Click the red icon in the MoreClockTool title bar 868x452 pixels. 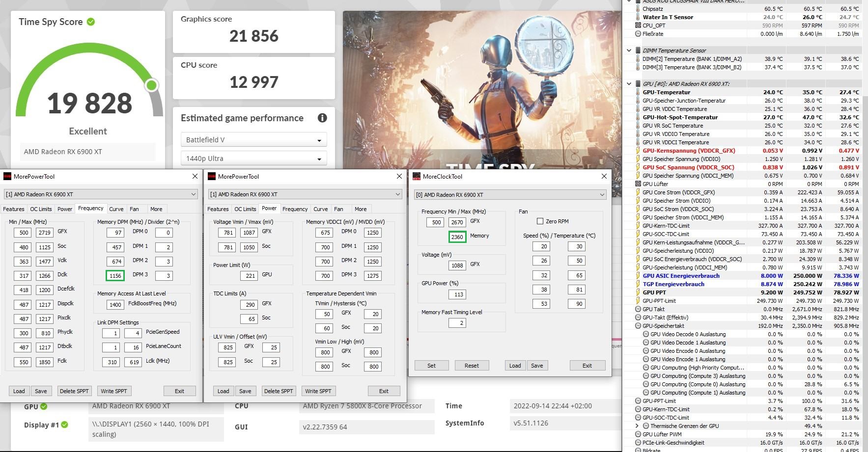417,176
